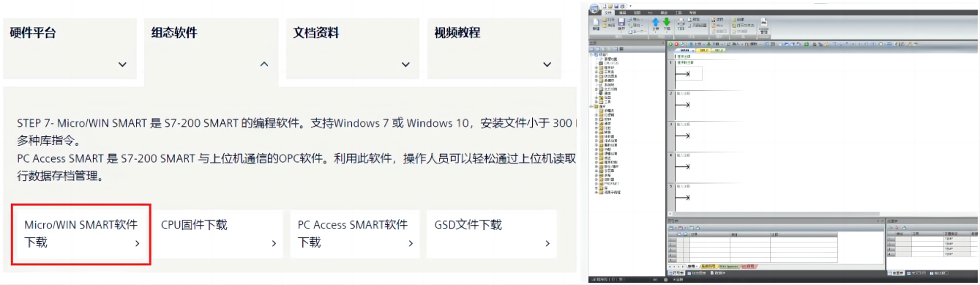Select the 视图 ribbon tab
980x285 pixels.
(x=637, y=12)
